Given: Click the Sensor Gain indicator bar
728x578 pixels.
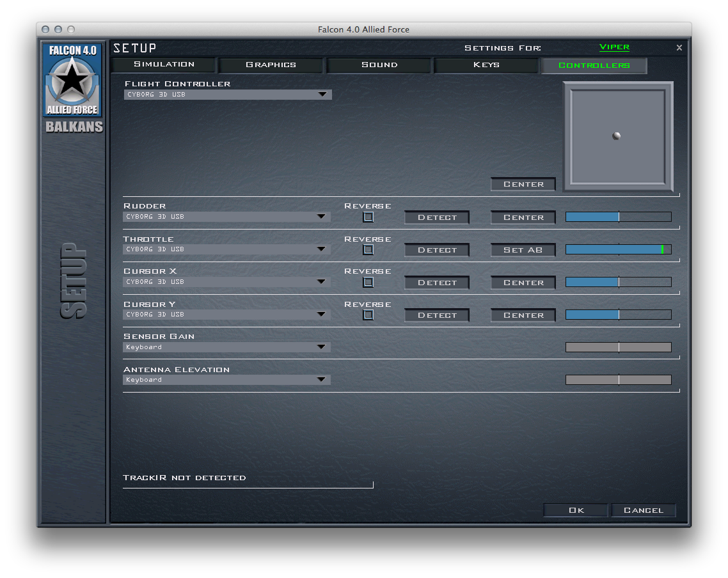Looking at the screenshot, I should click(x=619, y=347).
